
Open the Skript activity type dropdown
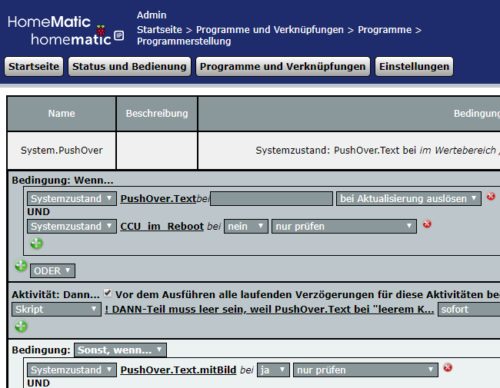point(56,309)
